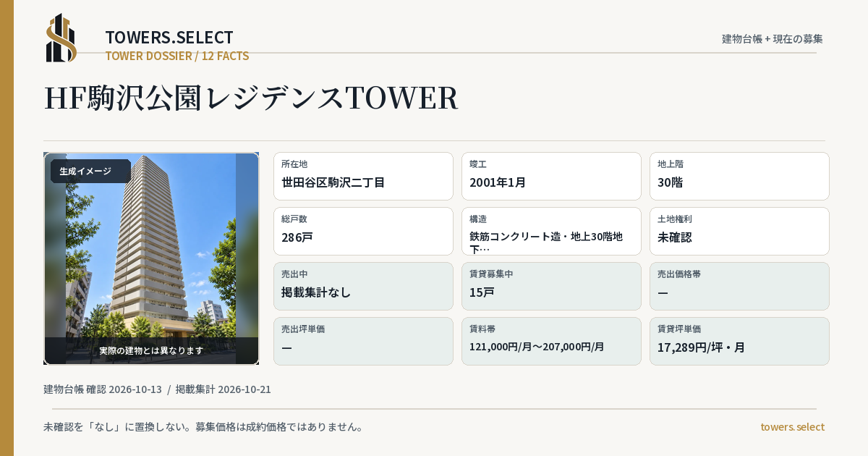Select the 売出坪単価 card
This screenshot has height=456, width=868.
tap(363, 341)
